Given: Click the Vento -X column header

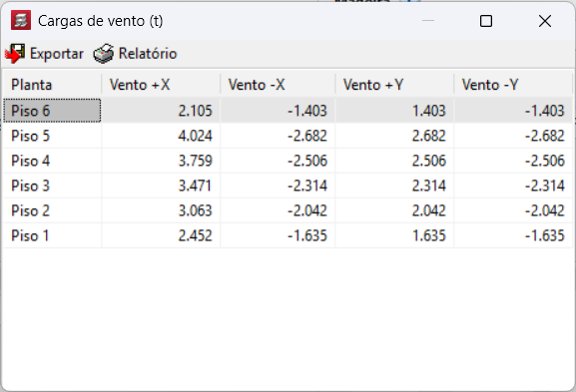Looking at the screenshot, I should point(278,85).
